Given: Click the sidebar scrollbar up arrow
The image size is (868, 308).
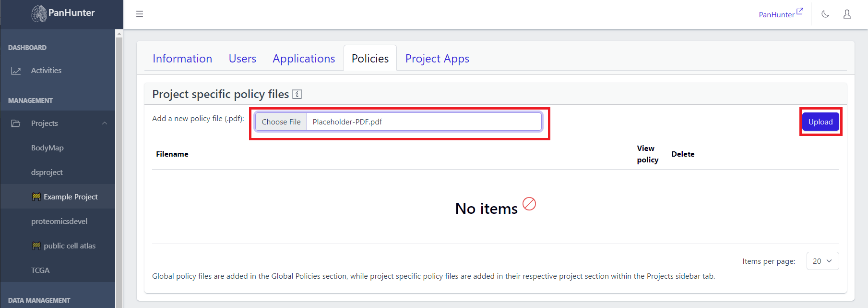Looking at the screenshot, I should click(119, 34).
